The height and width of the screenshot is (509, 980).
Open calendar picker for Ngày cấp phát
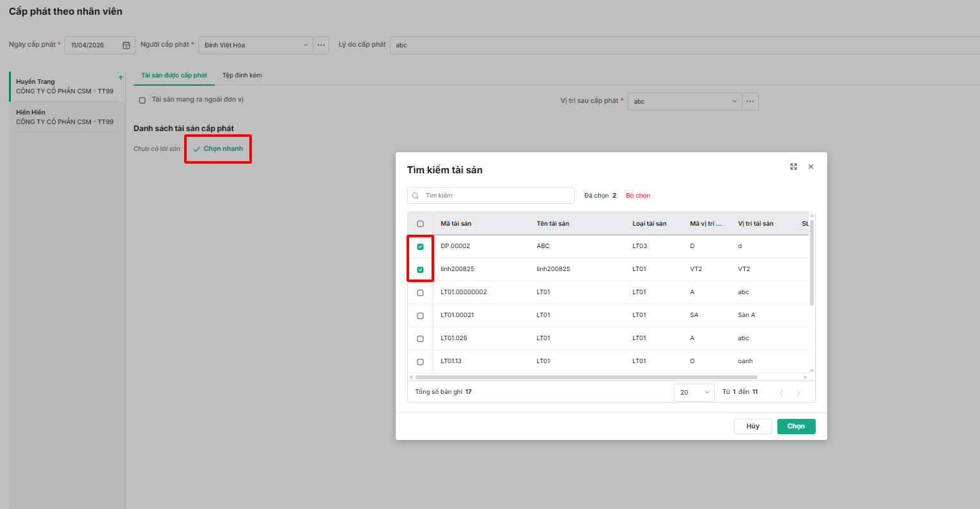127,45
